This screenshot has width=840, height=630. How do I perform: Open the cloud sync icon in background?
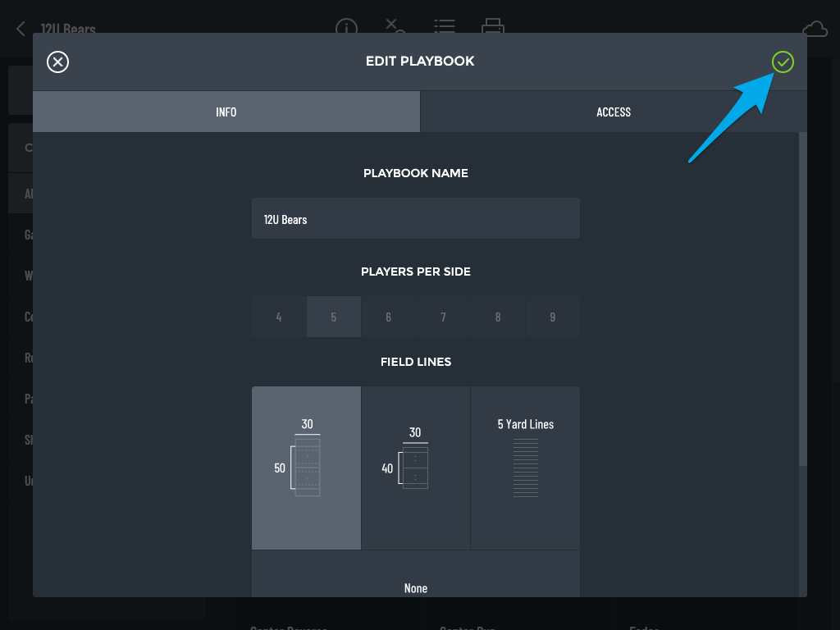(x=815, y=29)
